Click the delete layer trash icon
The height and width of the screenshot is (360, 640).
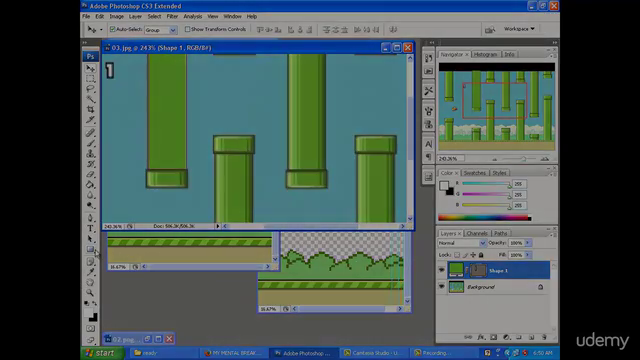coord(544,337)
